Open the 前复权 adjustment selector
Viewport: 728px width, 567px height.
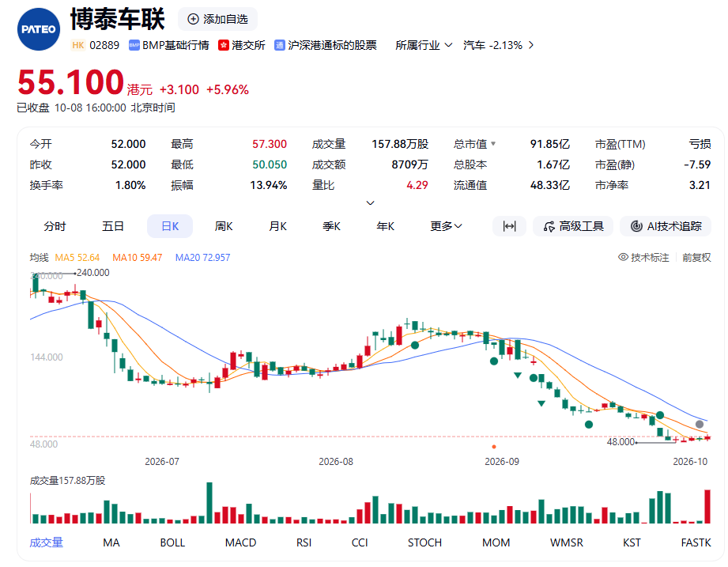pyautogui.click(x=696, y=257)
